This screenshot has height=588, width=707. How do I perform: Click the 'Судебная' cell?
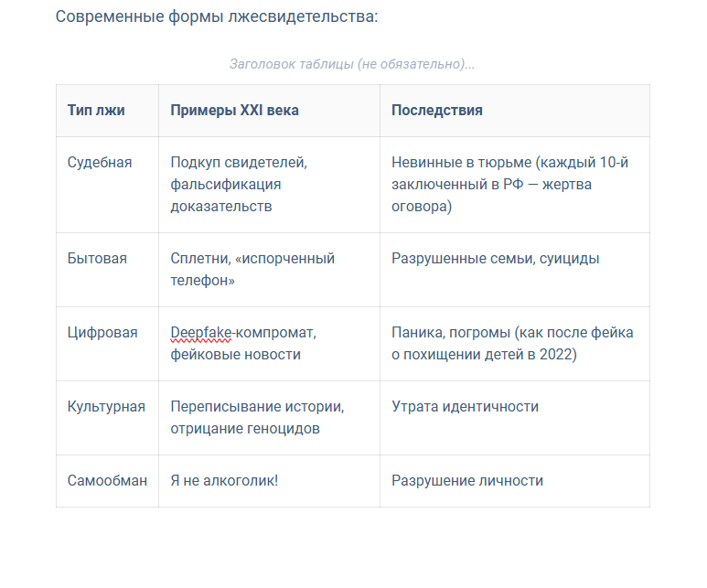[107, 185]
